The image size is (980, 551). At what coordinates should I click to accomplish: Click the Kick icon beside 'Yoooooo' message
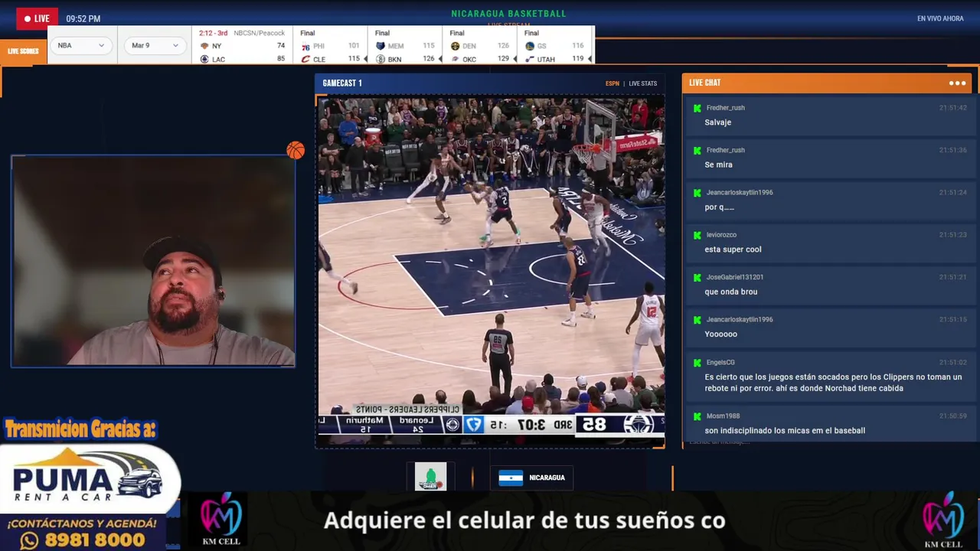[x=697, y=320]
